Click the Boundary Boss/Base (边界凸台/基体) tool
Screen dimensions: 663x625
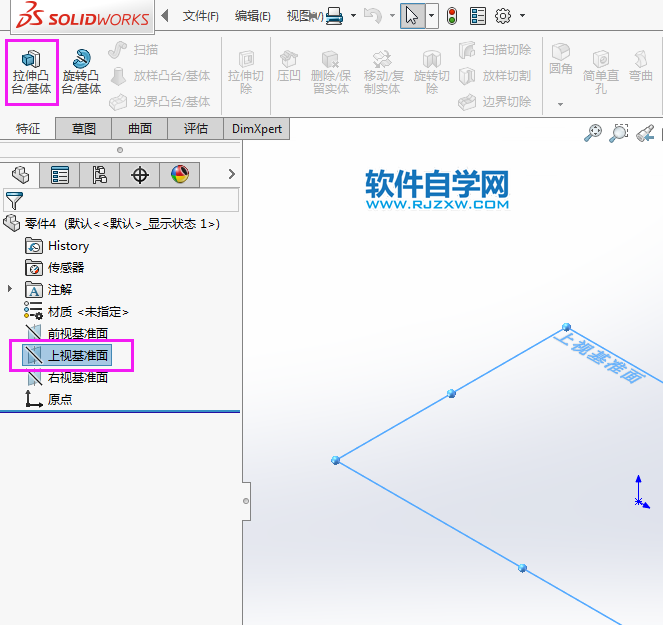tap(159, 101)
